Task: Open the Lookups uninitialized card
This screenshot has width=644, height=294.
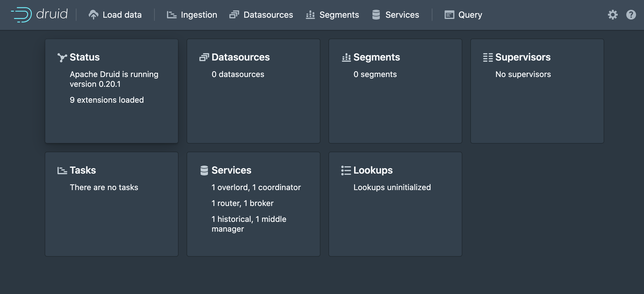Action: [395, 204]
